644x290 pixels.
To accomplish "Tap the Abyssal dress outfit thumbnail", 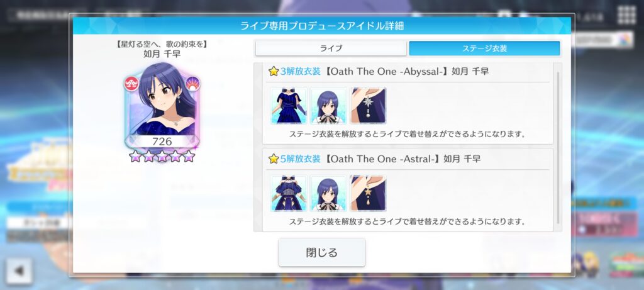I will pyautogui.click(x=289, y=106).
